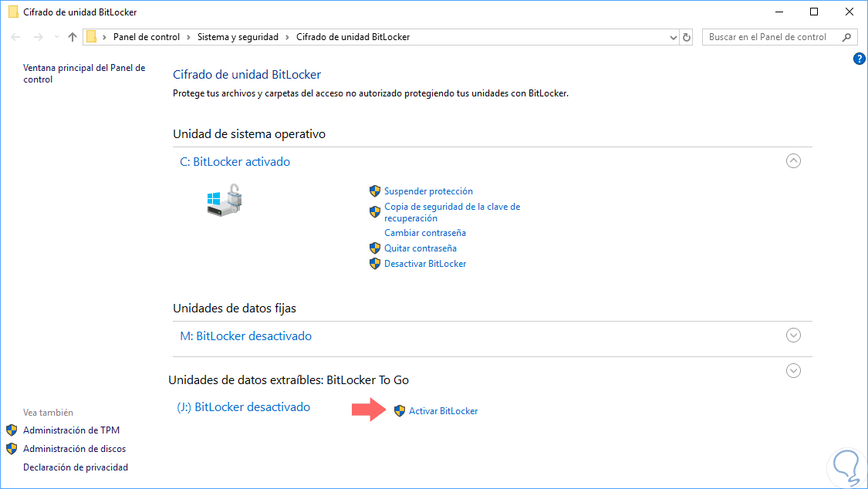
Task: Expand the M: drive section chevron
Action: coord(793,336)
